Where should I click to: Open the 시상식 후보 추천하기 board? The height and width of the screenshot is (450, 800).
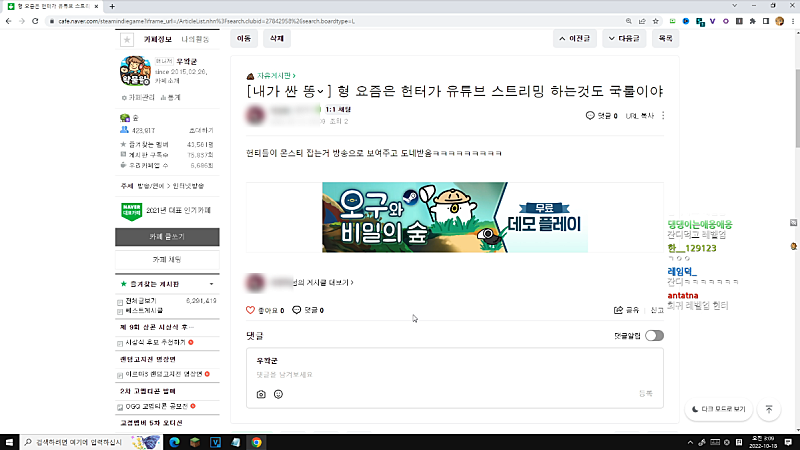tap(155, 342)
